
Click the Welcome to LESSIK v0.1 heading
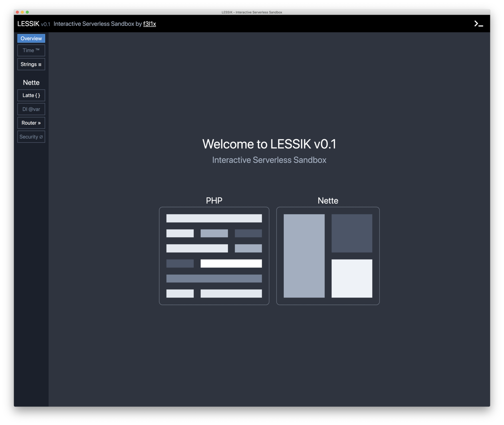click(269, 144)
